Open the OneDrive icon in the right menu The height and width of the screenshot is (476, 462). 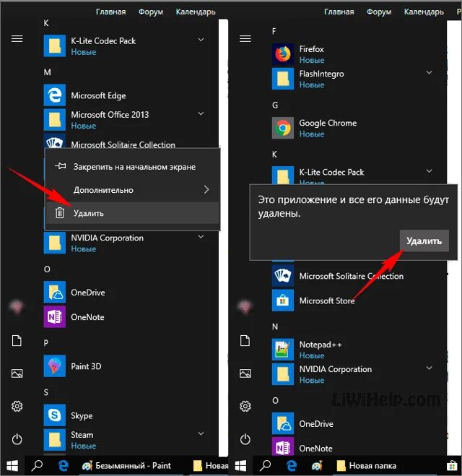(283, 423)
